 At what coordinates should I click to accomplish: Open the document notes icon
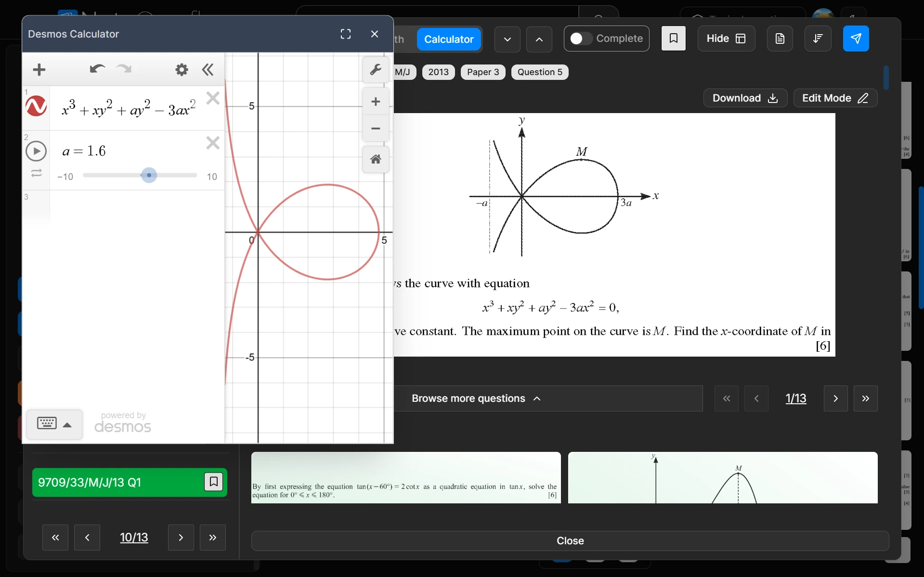[780, 38]
